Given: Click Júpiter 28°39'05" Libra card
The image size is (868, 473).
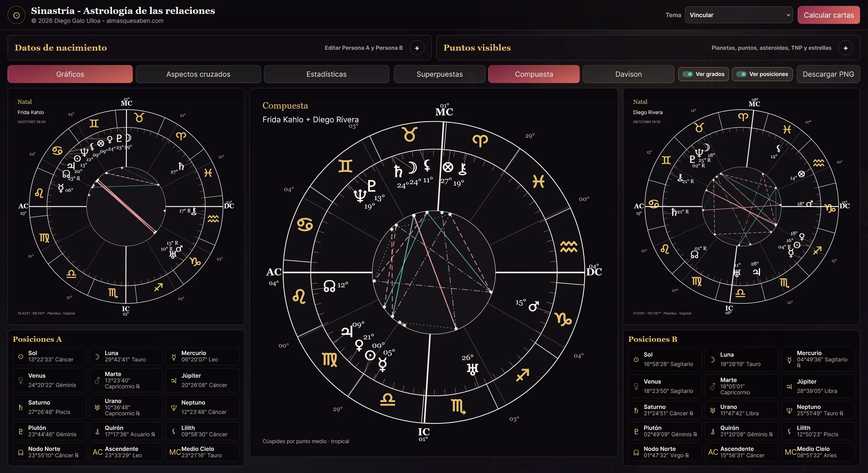Looking at the screenshot, I should pyautogui.click(x=818, y=386).
